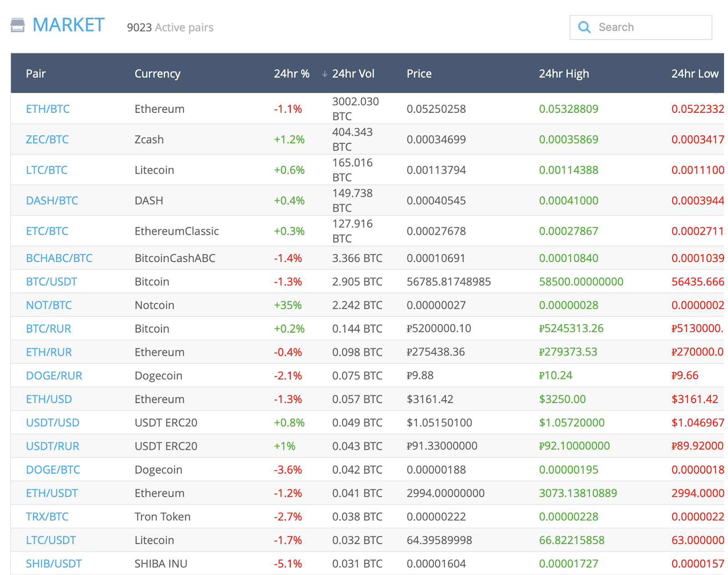The width and height of the screenshot is (728, 575).
Task: Select the Notcoin currency cell
Action: click(154, 305)
